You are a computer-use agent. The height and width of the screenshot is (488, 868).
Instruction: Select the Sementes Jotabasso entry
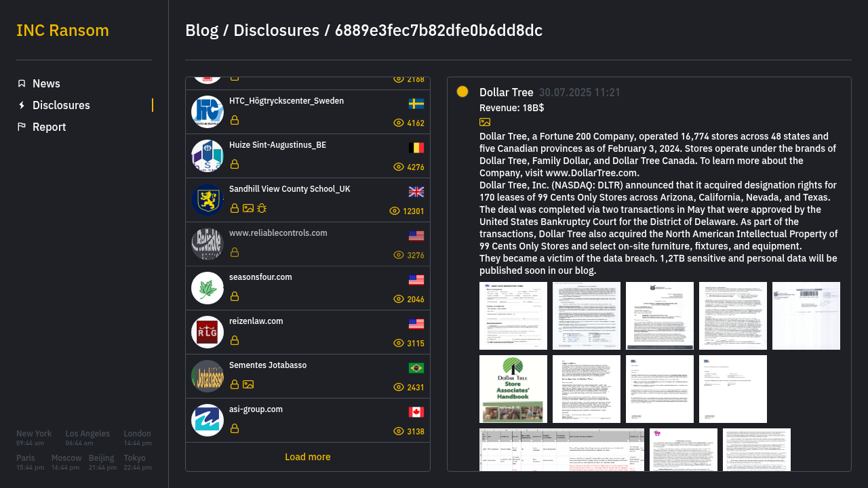[308, 376]
